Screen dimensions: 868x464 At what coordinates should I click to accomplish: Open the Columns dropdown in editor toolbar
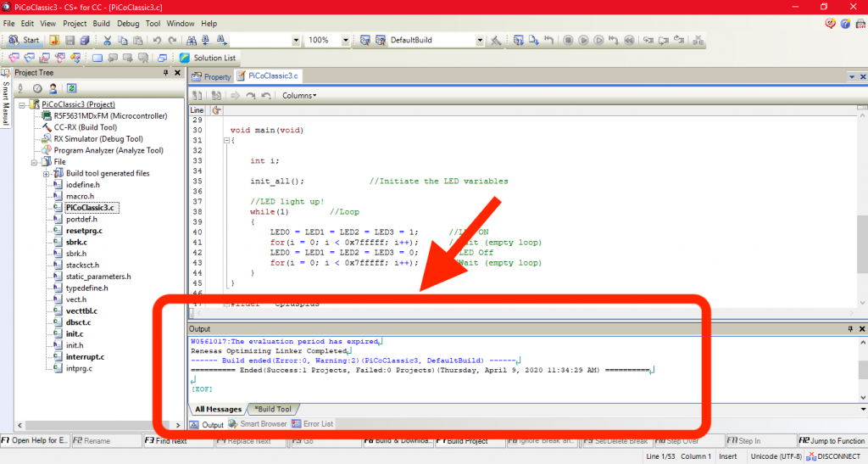pyautogui.click(x=299, y=95)
